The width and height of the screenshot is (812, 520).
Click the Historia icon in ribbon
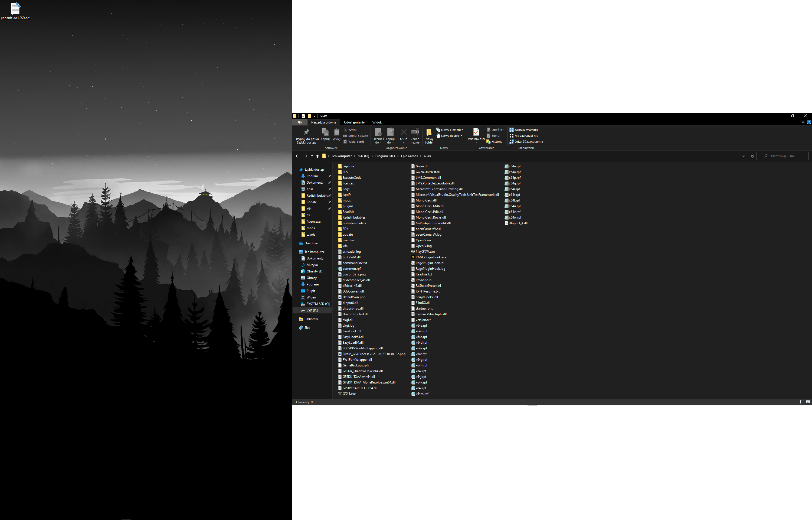click(x=488, y=142)
